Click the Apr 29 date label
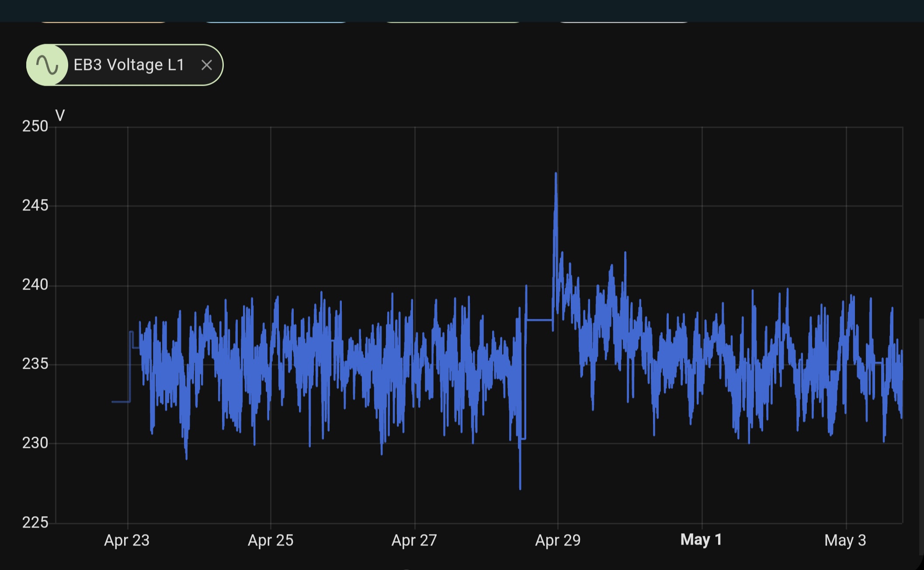Image resolution: width=924 pixels, height=570 pixels. tap(558, 541)
